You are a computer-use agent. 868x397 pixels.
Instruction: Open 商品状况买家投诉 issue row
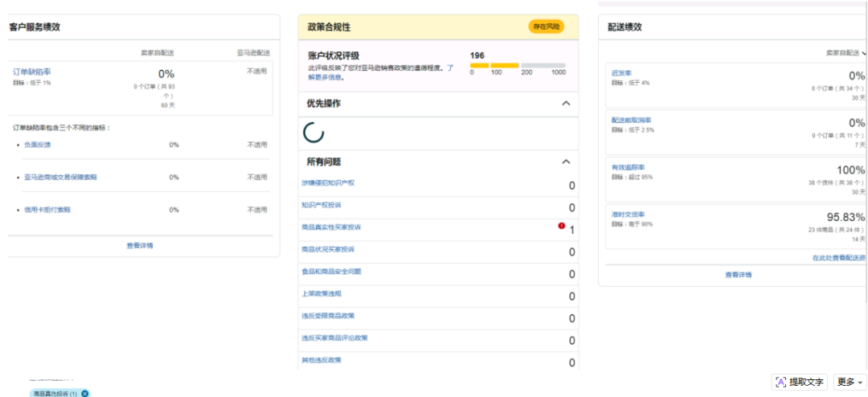[438, 252]
